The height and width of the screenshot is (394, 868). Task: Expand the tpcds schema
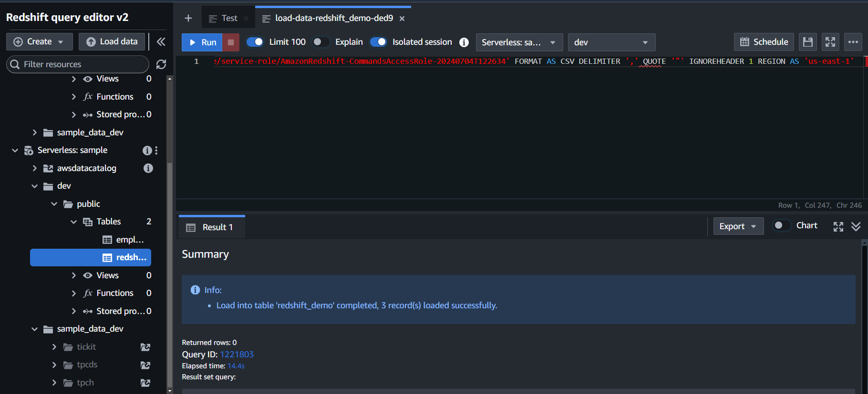pyautogui.click(x=54, y=365)
